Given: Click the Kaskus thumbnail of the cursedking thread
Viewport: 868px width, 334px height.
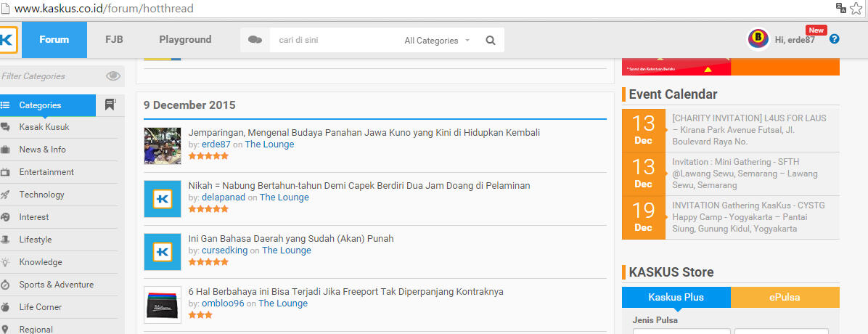Looking at the screenshot, I should click(x=162, y=252).
